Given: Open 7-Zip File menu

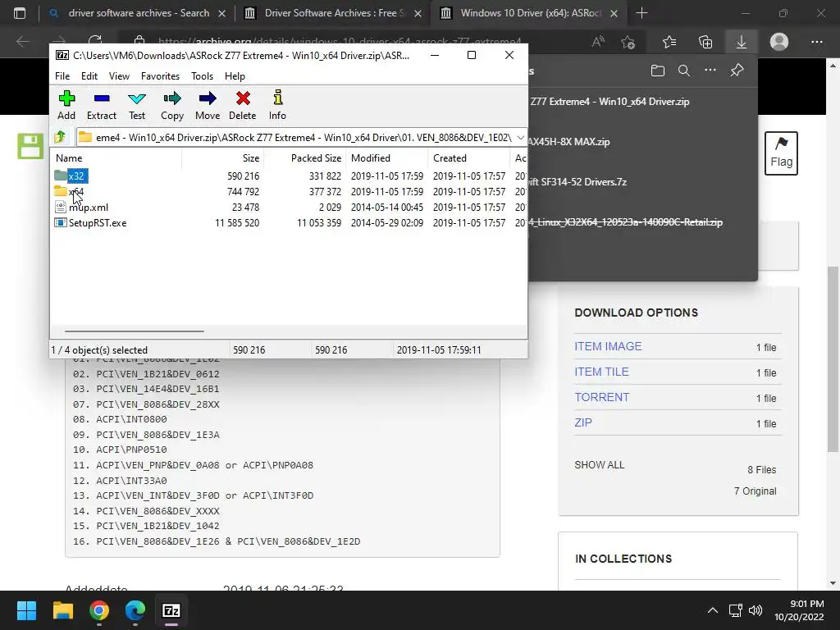Looking at the screenshot, I should (x=62, y=76).
